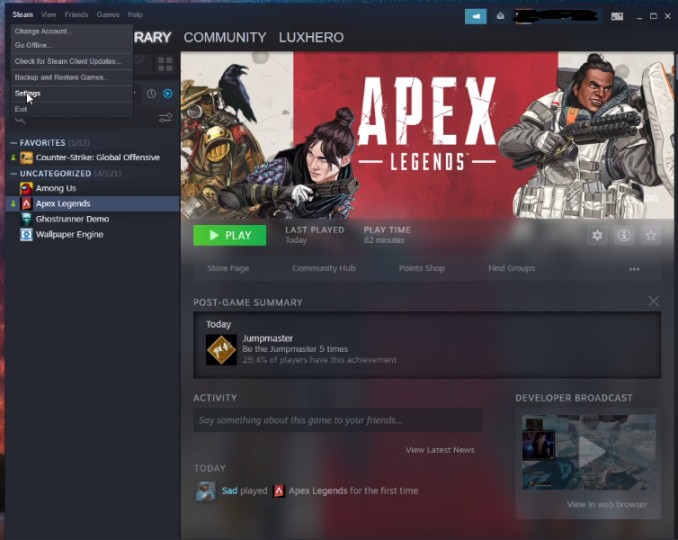This screenshot has width=678, height=540.
Task: Click the activity status input field
Action: click(337, 420)
